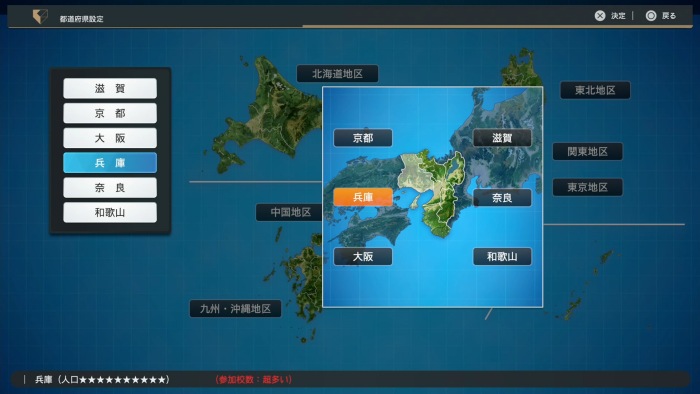Screen dimensions: 700x394
Task: Click 奈良 label on the Kinki map
Action: click(x=502, y=198)
